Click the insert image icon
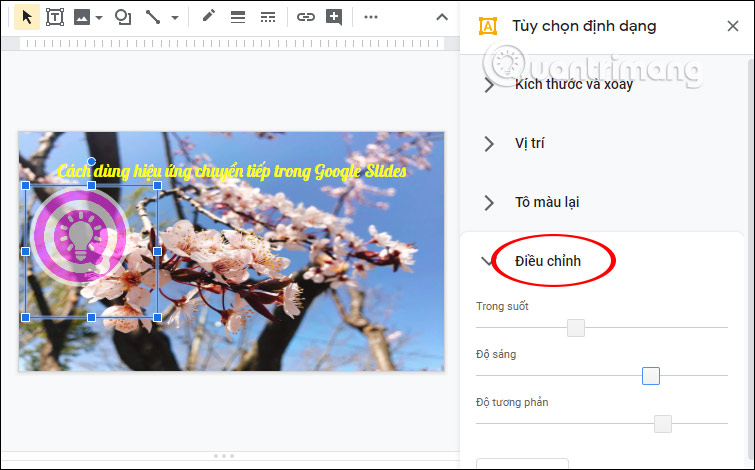This screenshot has width=755, height=470. coord(81,17)
